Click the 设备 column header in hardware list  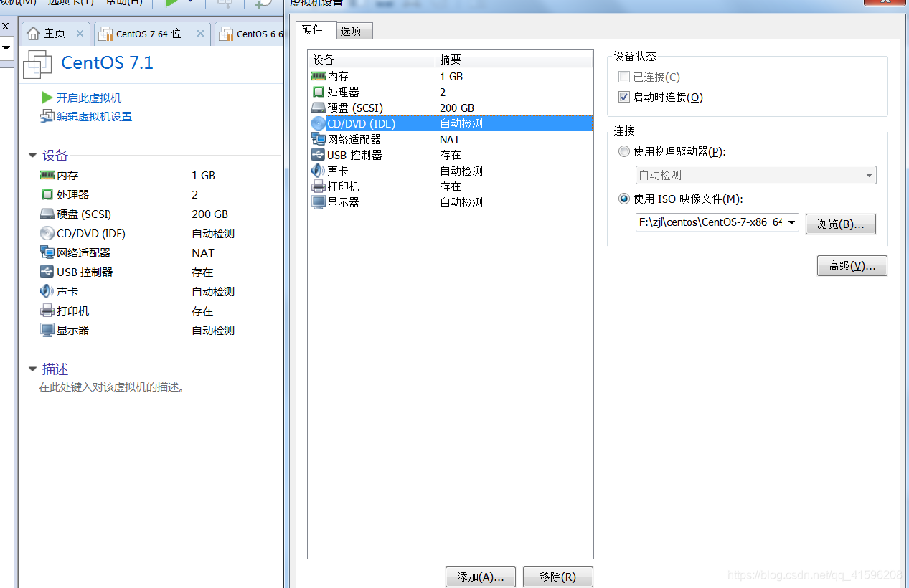click(x=372, y=60)
